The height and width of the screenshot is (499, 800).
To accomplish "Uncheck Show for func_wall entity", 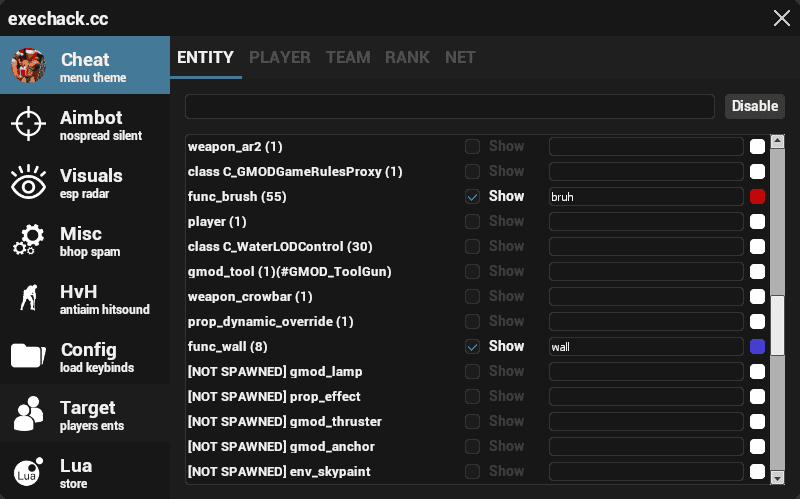I will (x=473, y=347).
